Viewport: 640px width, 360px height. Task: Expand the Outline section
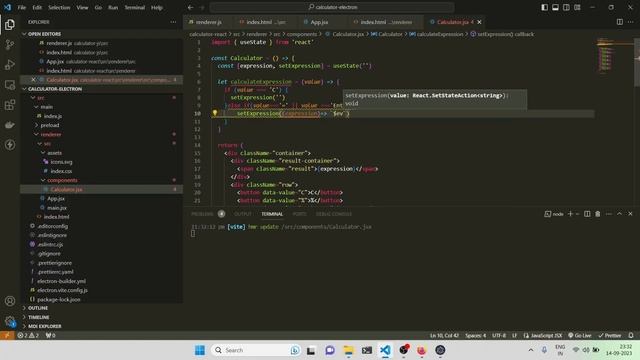[x=38, y=308]
